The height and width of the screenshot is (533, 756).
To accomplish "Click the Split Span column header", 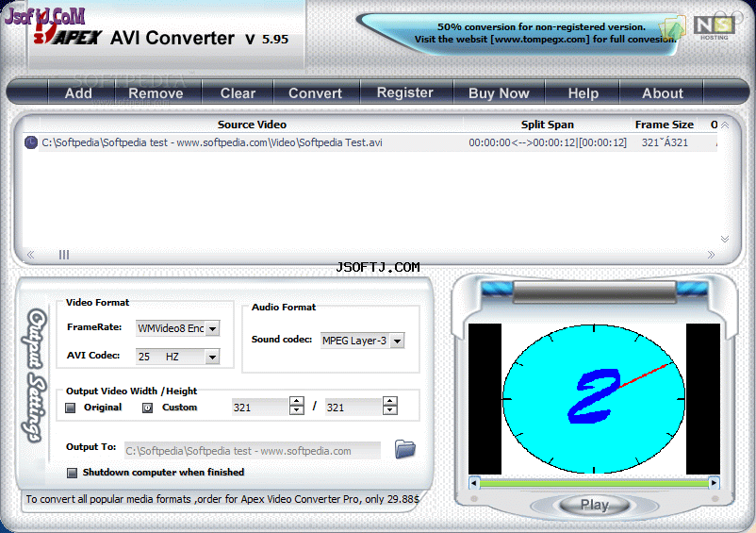I will click(x=548, y=125).
